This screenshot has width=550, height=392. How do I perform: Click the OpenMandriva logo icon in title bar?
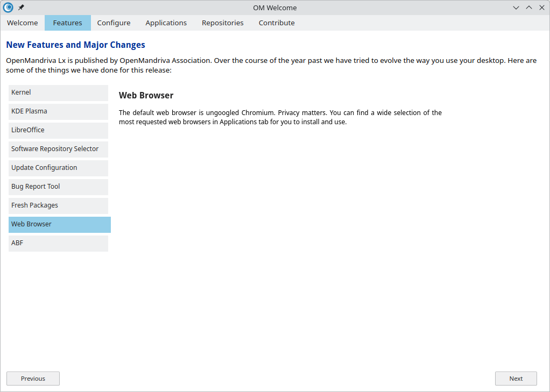8,8
